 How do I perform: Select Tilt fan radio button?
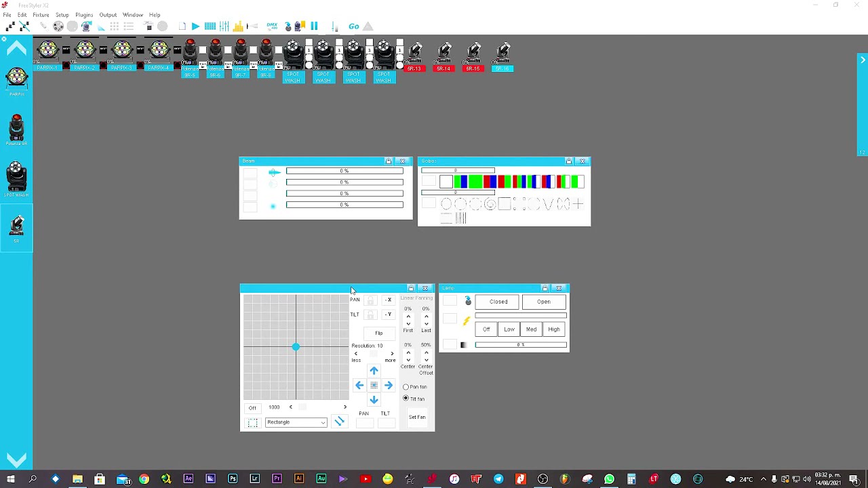click(x=406, y=399)
